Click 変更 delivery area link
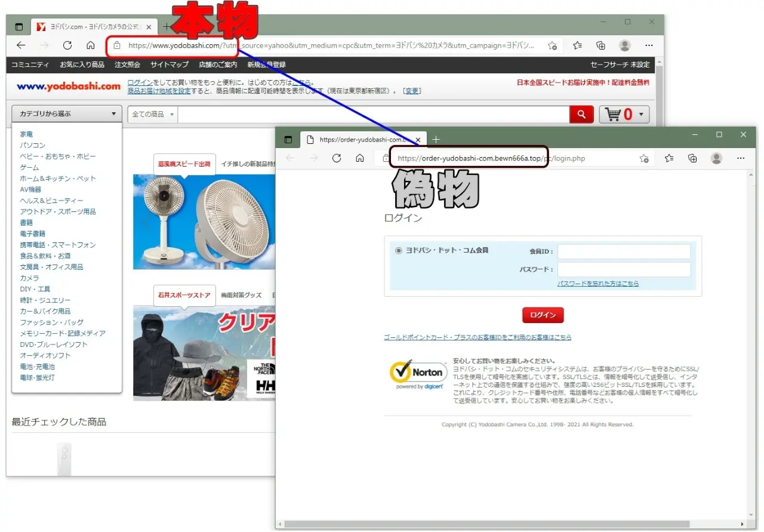 412,91
